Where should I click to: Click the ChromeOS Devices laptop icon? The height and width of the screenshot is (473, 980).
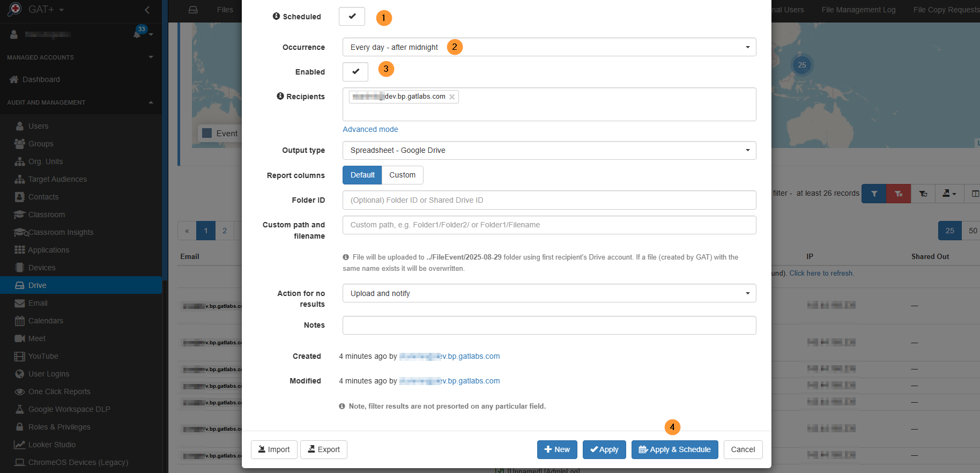coord(20,462)
